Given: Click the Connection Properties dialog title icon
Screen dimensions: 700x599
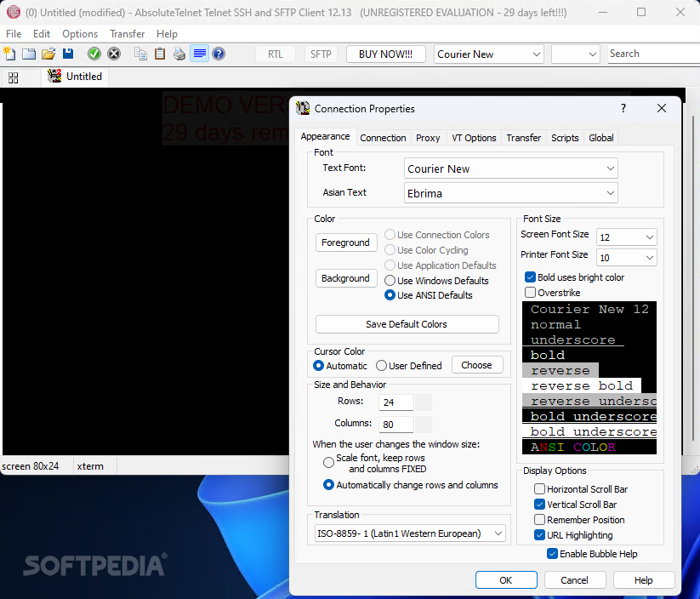Looking at the screenshot, I should click(x=303, y=108).
